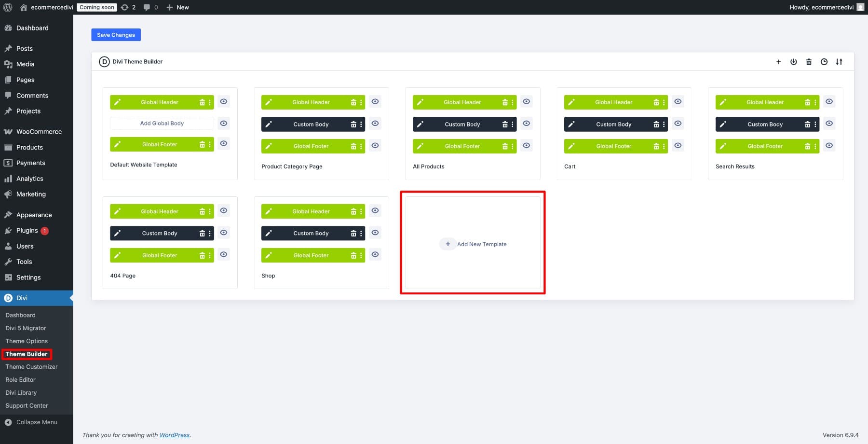
Task: Click New in admin bar
Action: click(177, 7)
